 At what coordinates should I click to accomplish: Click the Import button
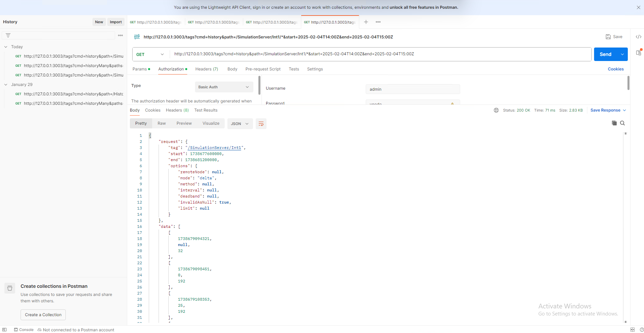(x=116, y=22)
